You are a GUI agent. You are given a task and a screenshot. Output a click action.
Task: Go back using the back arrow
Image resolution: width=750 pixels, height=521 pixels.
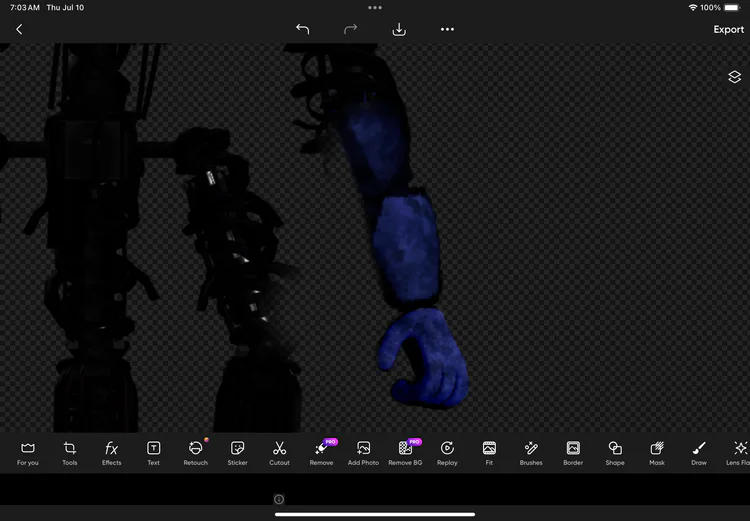pos(19,30)
